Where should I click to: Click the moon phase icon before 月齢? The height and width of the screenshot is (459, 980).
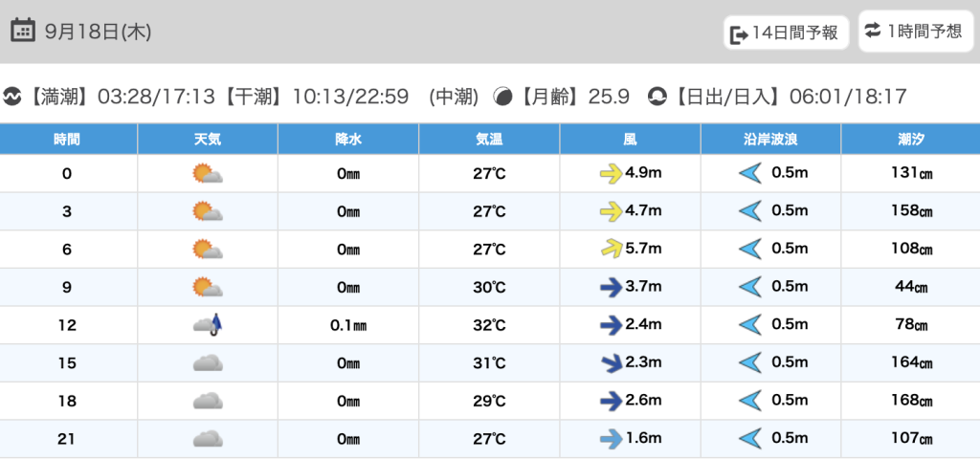tap(502, 97)
